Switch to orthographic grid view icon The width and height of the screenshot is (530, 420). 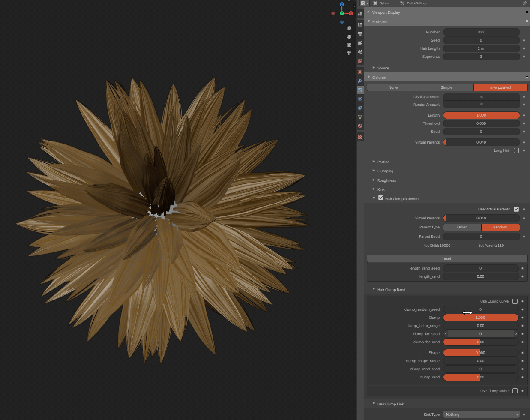[349, 53]
